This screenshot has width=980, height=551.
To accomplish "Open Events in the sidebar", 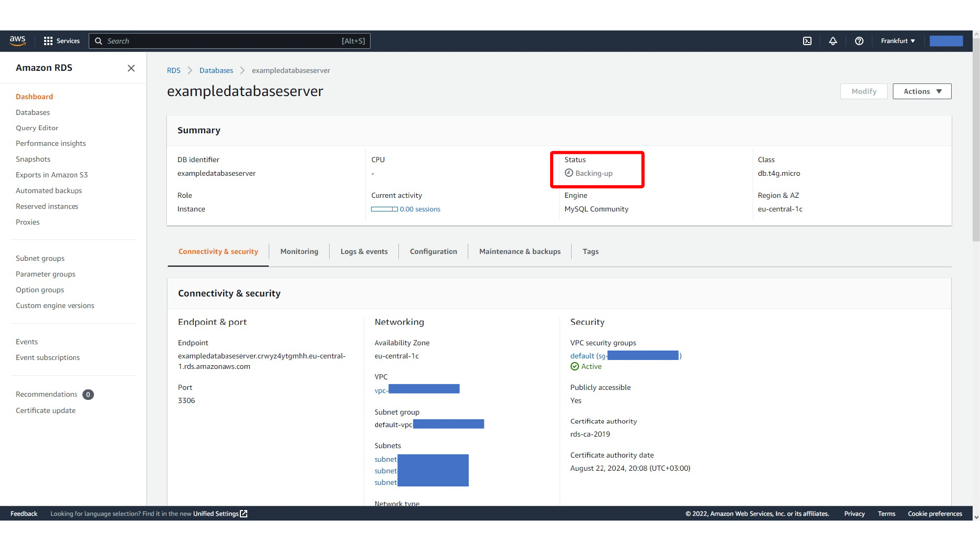I will 27,342.
